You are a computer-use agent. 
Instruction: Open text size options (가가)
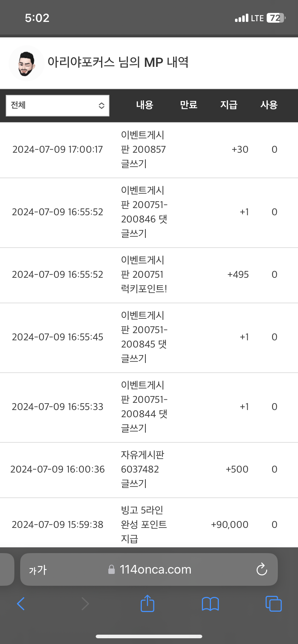(38, 570)
